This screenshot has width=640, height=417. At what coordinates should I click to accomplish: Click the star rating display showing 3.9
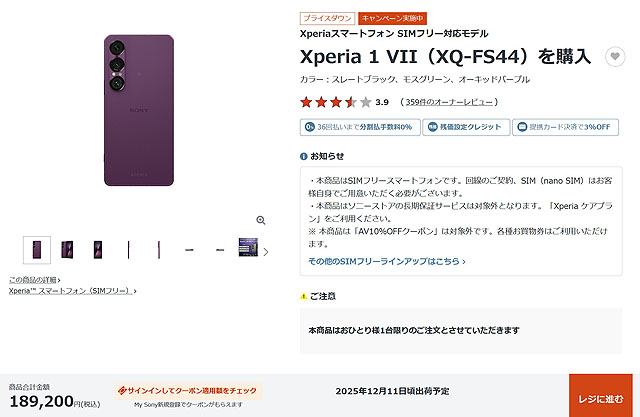[344, 102]
